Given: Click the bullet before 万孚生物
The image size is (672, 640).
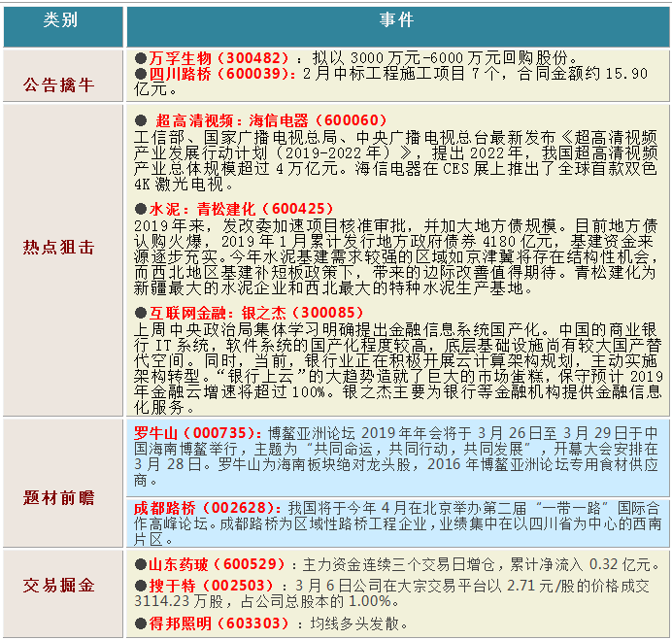Looking at the screenshot, I should pos(141,57).
